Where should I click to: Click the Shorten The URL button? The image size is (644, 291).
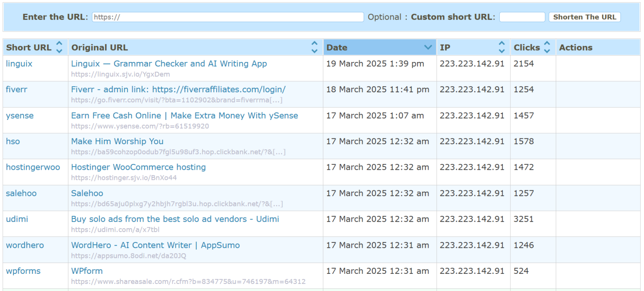[584, 17]
